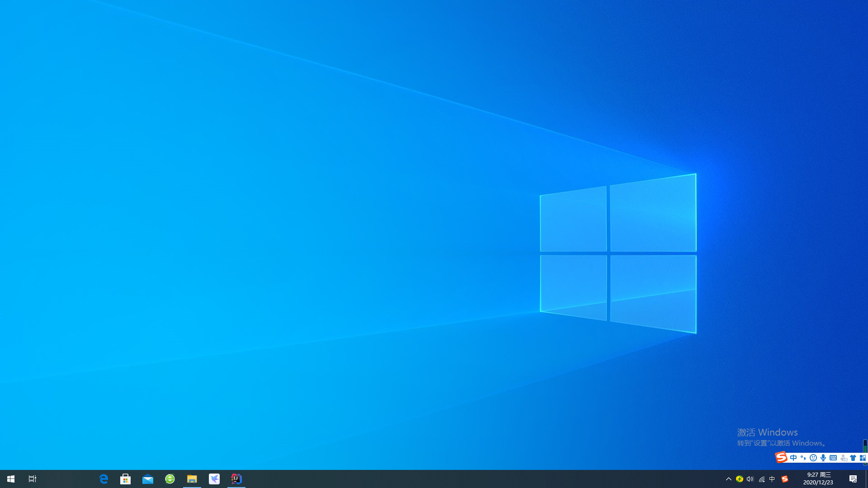The image size is (868, 488).
Task: Open the clock and calendar flyout
Action: click(819, 479)
